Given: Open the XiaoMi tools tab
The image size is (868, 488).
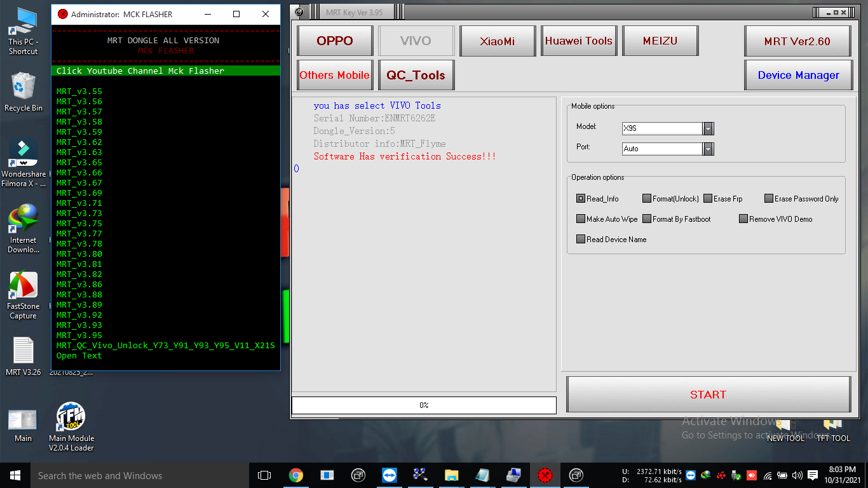Looking at the screenshot, I should [x=498, y=41].
